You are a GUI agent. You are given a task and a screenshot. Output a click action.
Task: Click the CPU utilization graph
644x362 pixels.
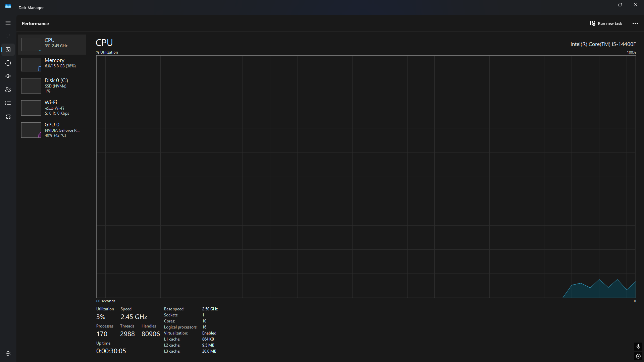366,177
